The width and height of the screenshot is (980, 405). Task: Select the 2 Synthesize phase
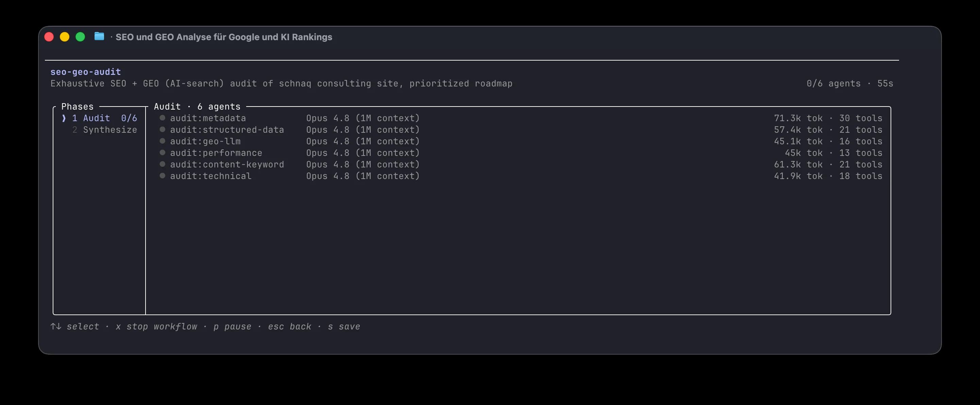pos(105,130)
